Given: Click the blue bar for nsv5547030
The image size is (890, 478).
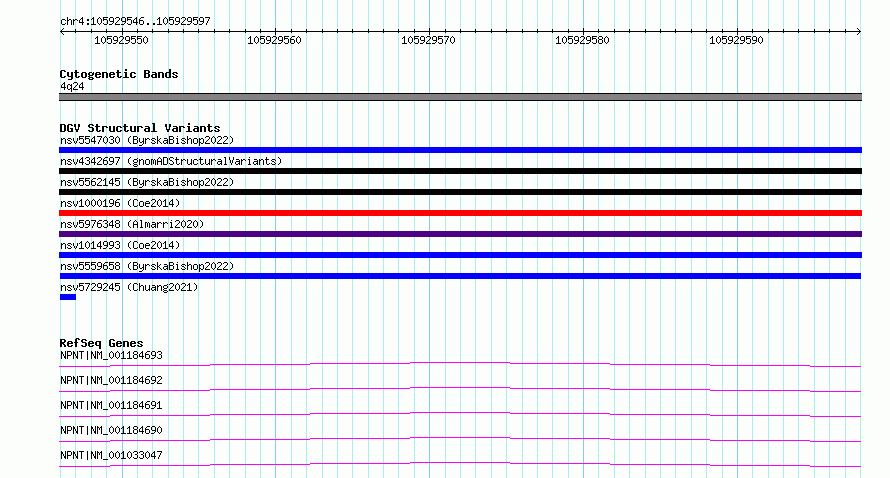Looking at the screenshot, I should pos(460,150).
